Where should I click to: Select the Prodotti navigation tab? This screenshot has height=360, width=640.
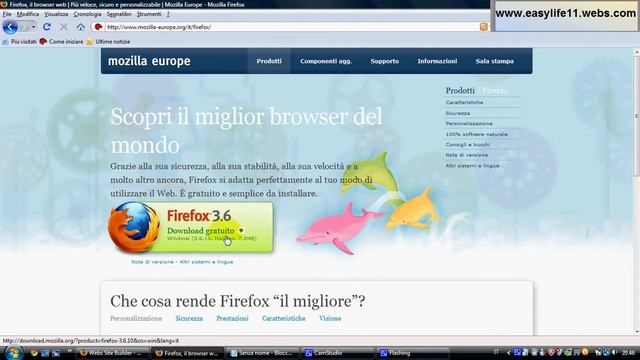click(269, 61)
